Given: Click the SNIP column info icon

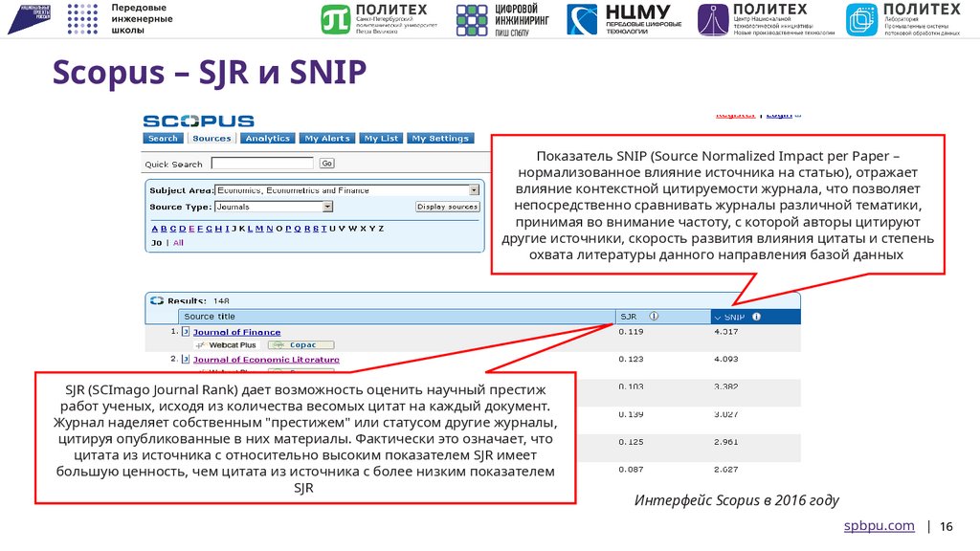Looking at the screenshot, I should (755, 316).
